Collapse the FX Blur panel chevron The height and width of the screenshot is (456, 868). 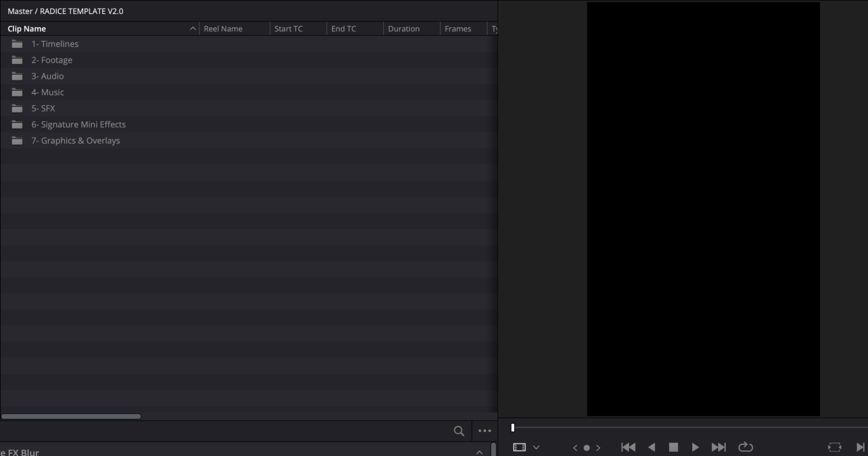click(x=480, y=452)
